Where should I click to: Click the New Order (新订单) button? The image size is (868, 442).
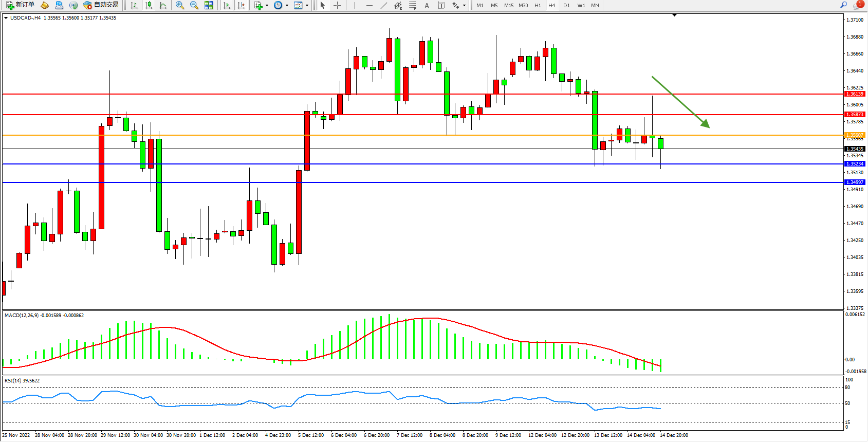pos(21,5)
